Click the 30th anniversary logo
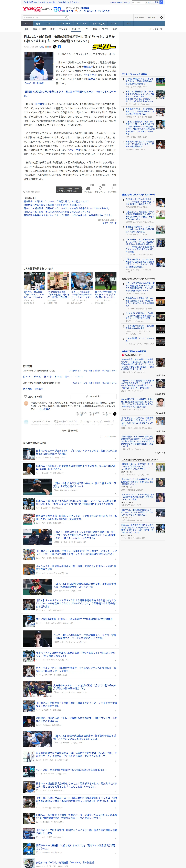The height and width of the screenshot is (868, 186). [59, 9]
